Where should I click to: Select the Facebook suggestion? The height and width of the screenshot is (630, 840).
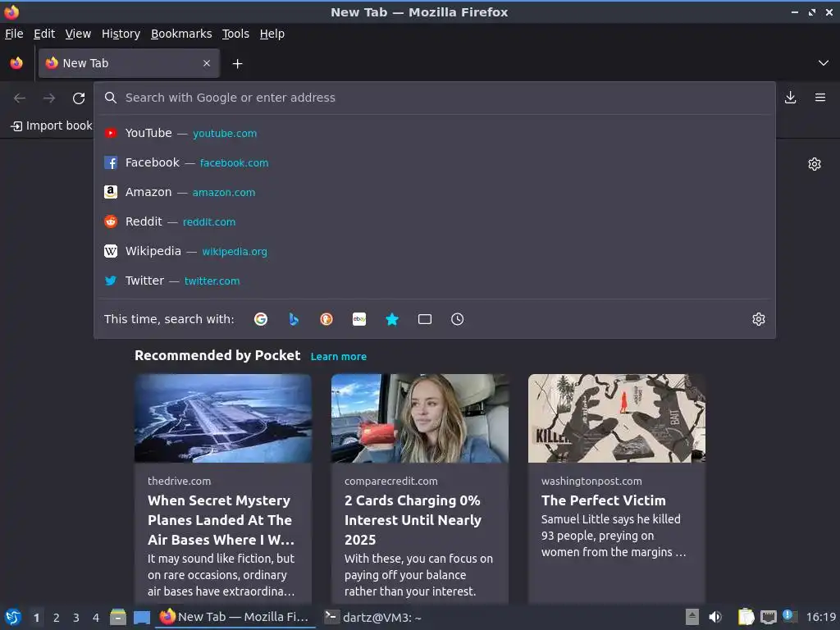point(435,162)
